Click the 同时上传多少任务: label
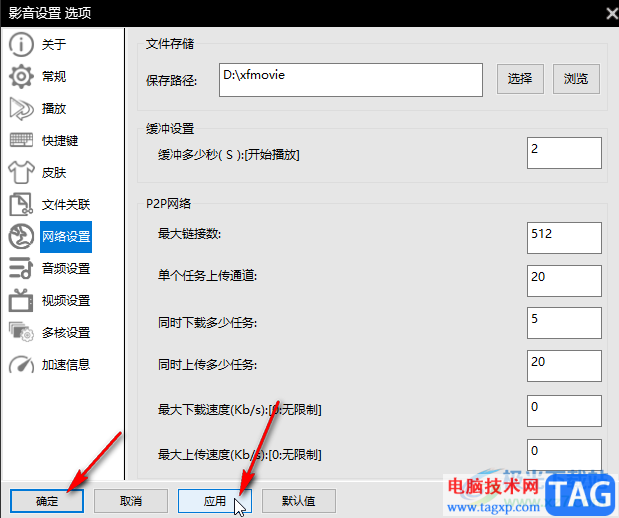Screen dimensions: 619x518 click(208, 365)
